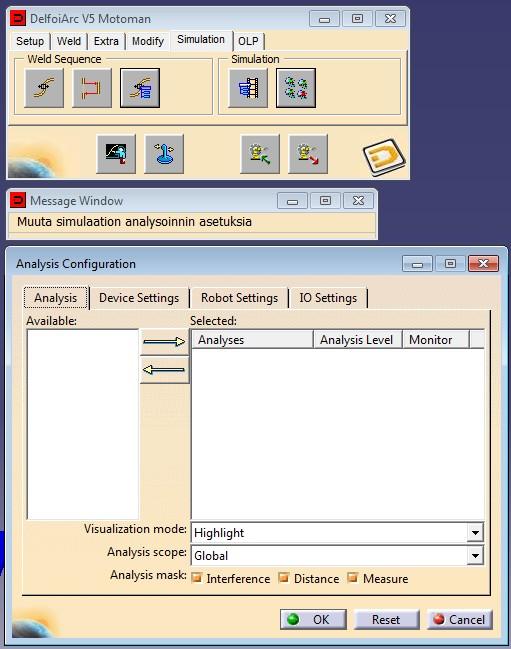This screenshot has height=649, width=511.
Task: Click the blue joystick jog icon
Action: tap(164, 154)
